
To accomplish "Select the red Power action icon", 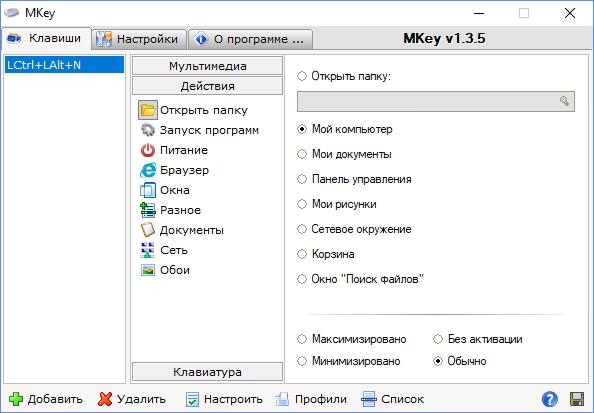I will coord(148,150).
